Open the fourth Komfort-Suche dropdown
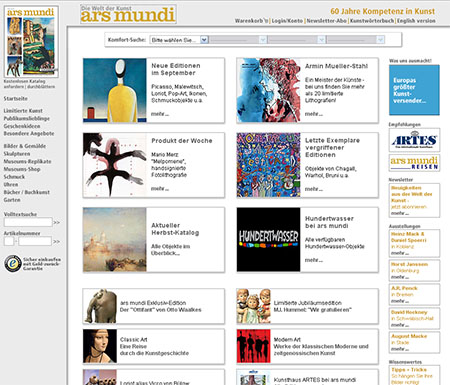 coord(355,40)
